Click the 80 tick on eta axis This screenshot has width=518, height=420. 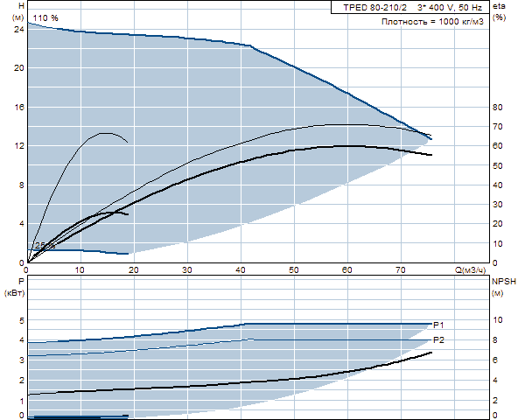click(x=497, y=107)
